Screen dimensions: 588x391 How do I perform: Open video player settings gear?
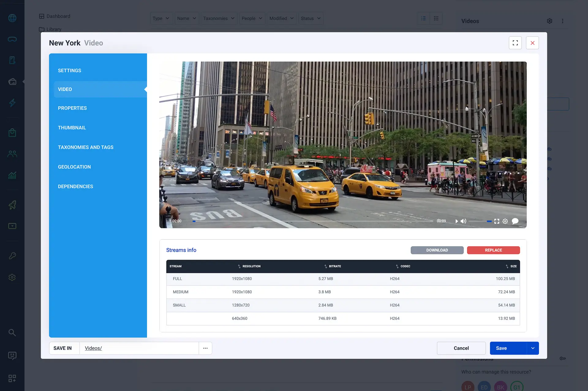coord(505,221)
